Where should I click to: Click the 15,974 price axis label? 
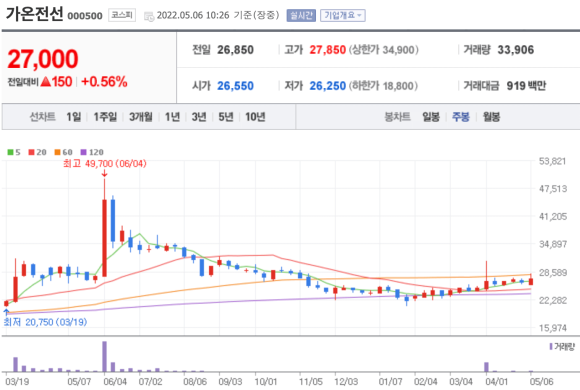(553, 328)
